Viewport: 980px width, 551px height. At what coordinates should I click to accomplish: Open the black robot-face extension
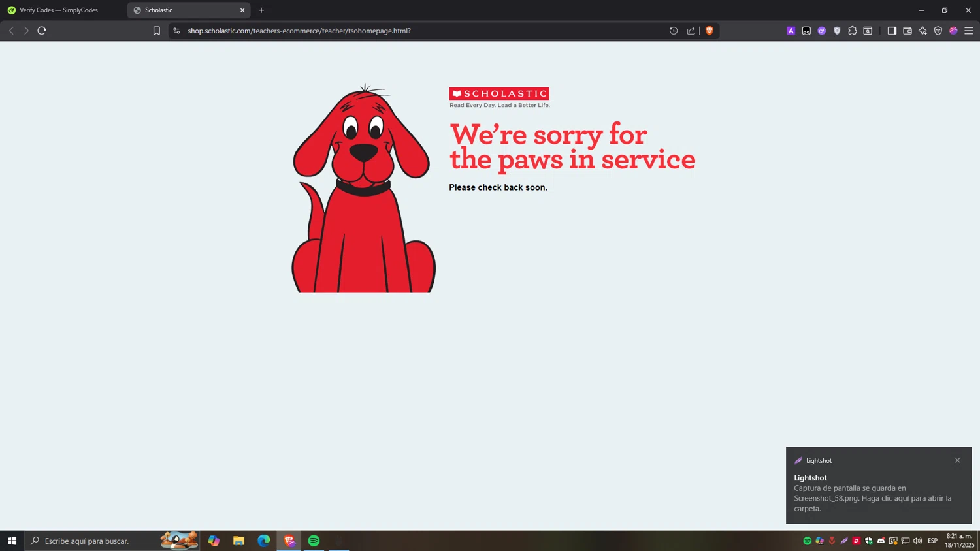806,31
